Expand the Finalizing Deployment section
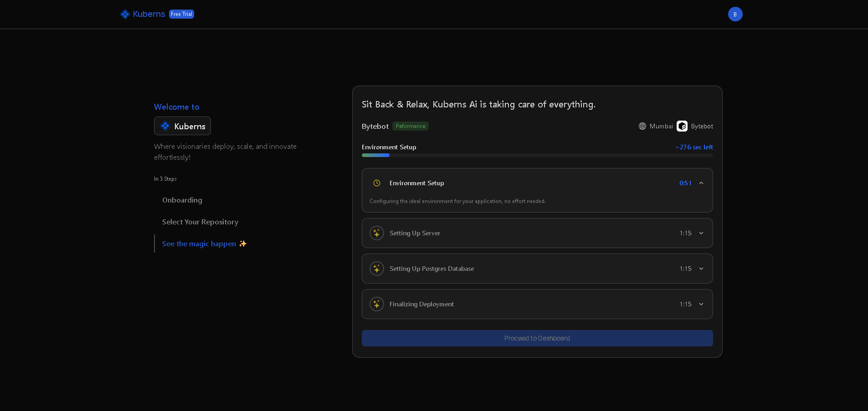868x411 pixels. click(701, 304)
